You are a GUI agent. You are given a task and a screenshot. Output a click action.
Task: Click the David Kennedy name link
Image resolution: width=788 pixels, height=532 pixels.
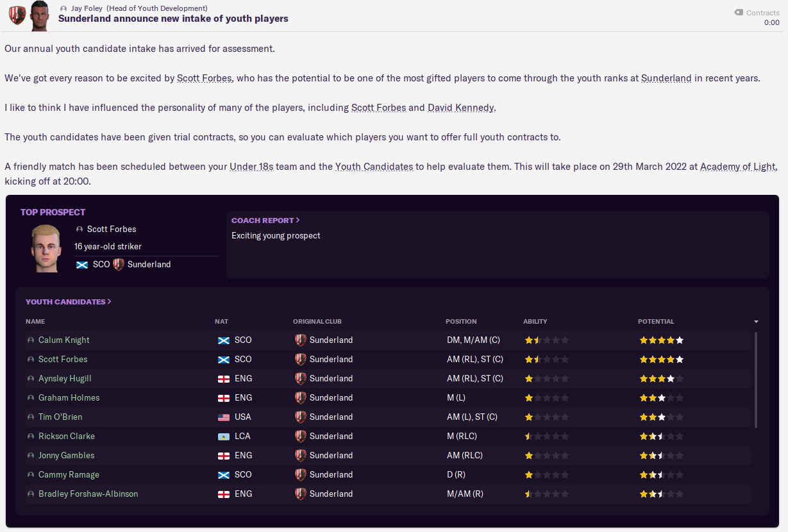[461, 108]
